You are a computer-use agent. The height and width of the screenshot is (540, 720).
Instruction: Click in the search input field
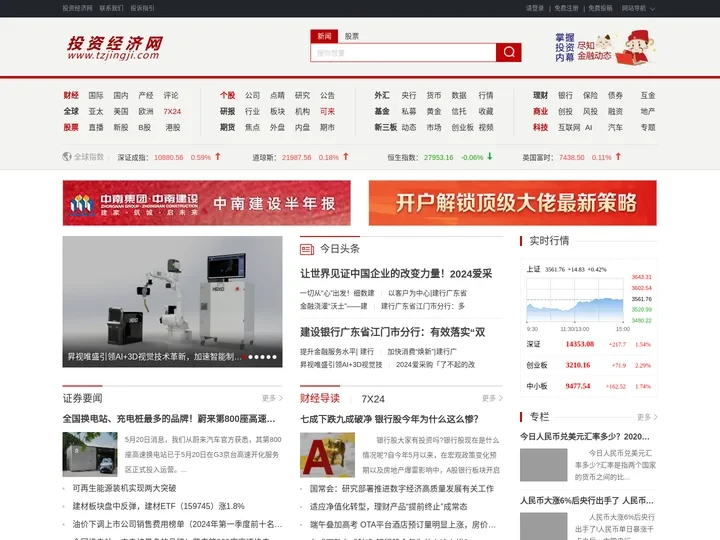point(404,53)
